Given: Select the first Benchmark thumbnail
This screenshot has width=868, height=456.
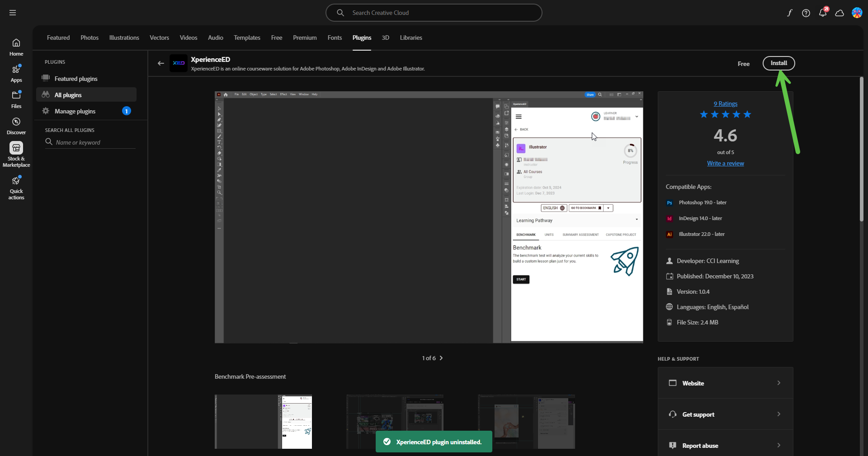Looking at the screenshot, I should (x=263, y=422).
